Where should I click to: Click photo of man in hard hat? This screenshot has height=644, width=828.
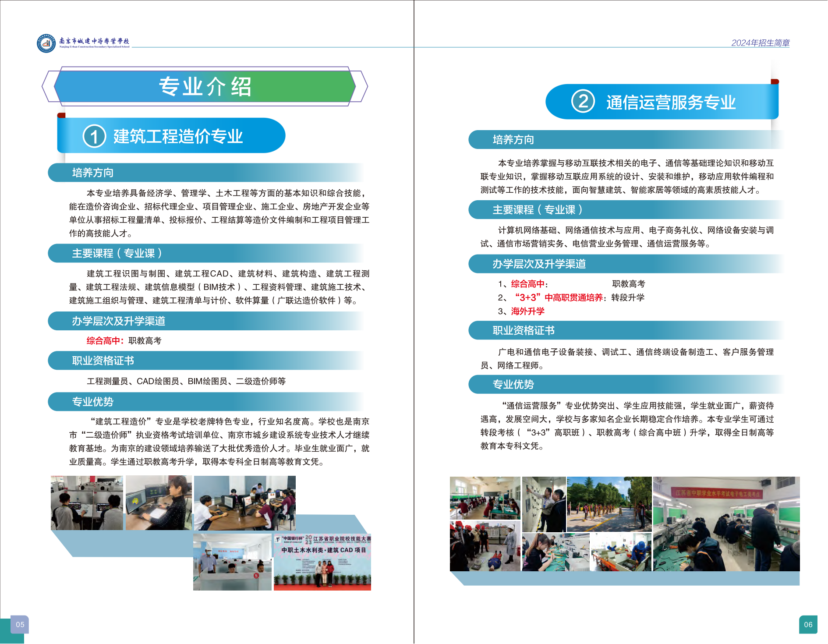tap(232, 562)
